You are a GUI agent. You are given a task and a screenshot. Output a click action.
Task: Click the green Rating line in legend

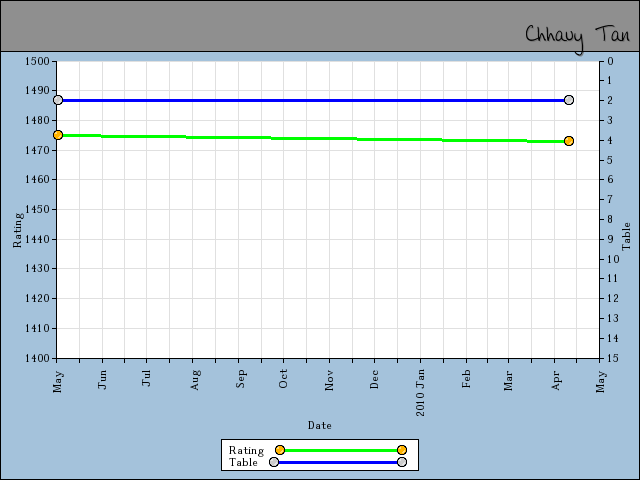pos(341,450)
